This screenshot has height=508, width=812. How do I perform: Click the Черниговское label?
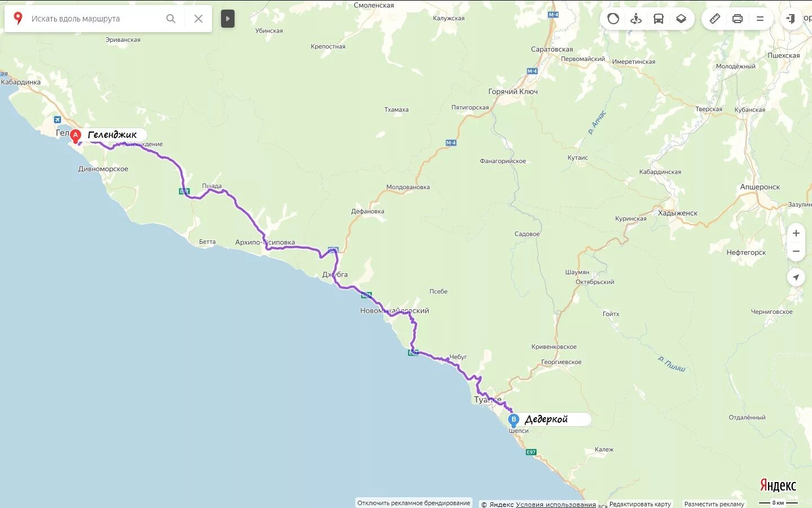[x=772, y=312]
